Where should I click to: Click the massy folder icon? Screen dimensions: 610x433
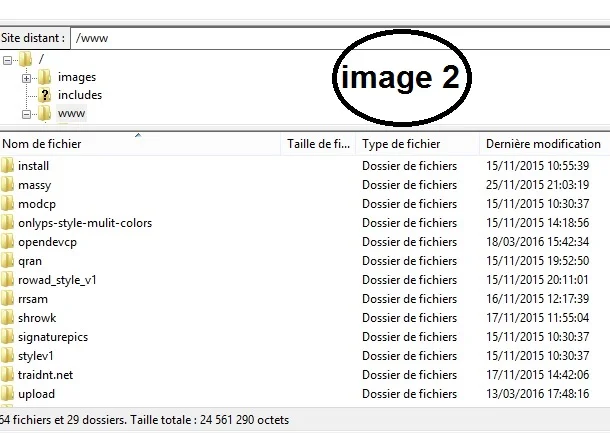click(x=7, y=185)
